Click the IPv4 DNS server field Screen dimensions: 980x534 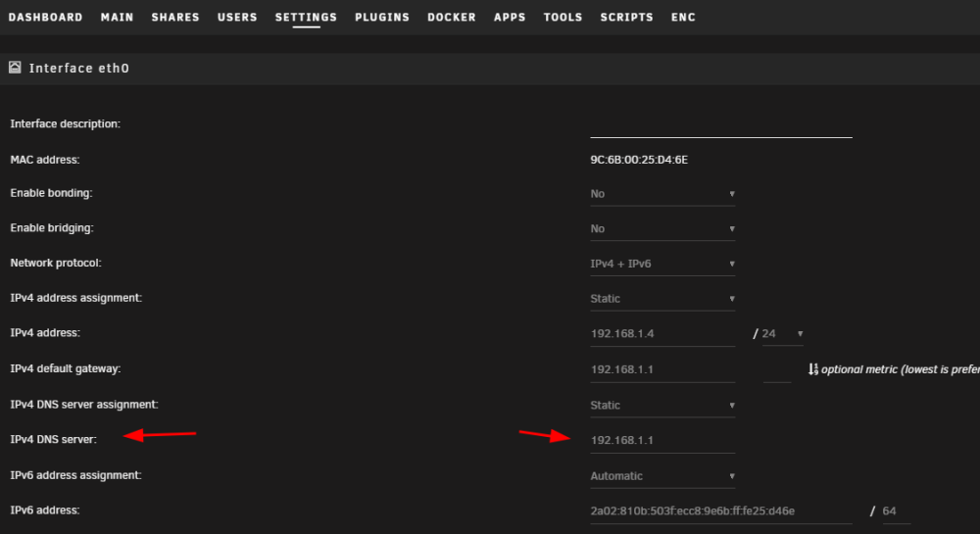pyautogui.click(x=662, y=441)
